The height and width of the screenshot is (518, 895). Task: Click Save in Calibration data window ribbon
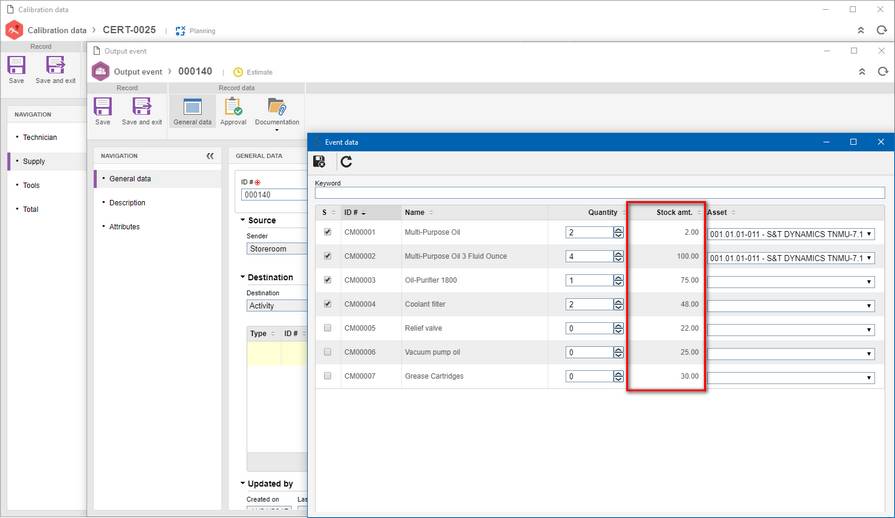17,70
